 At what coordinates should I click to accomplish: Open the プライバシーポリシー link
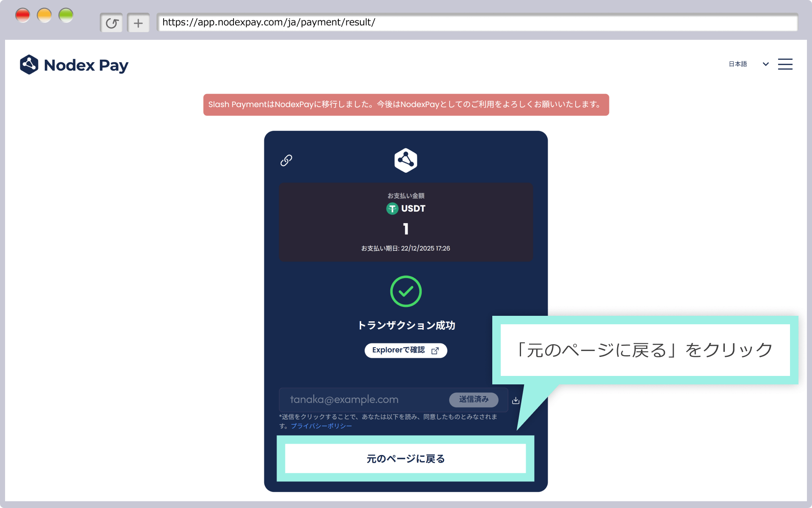(321, 426)
